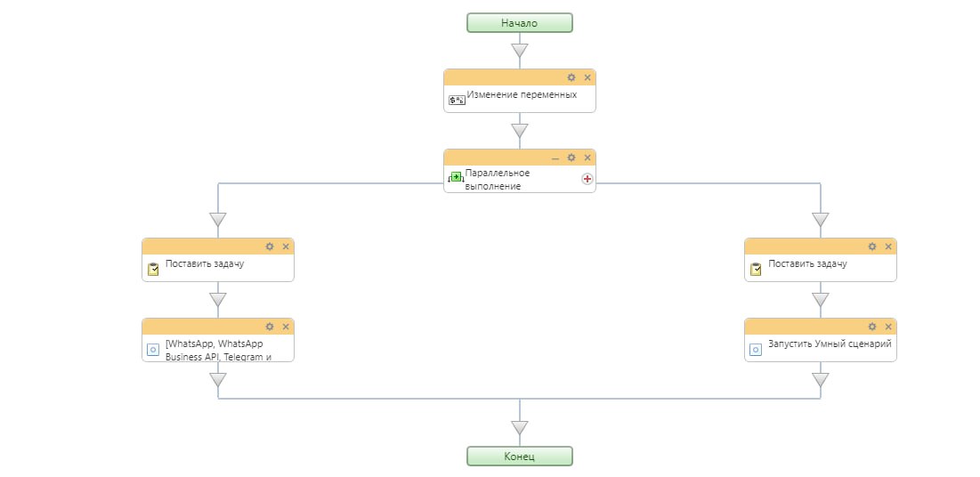980x477 pixels.
Task: Click the WhatsApp Business API block title
Action: click(218, 350)
